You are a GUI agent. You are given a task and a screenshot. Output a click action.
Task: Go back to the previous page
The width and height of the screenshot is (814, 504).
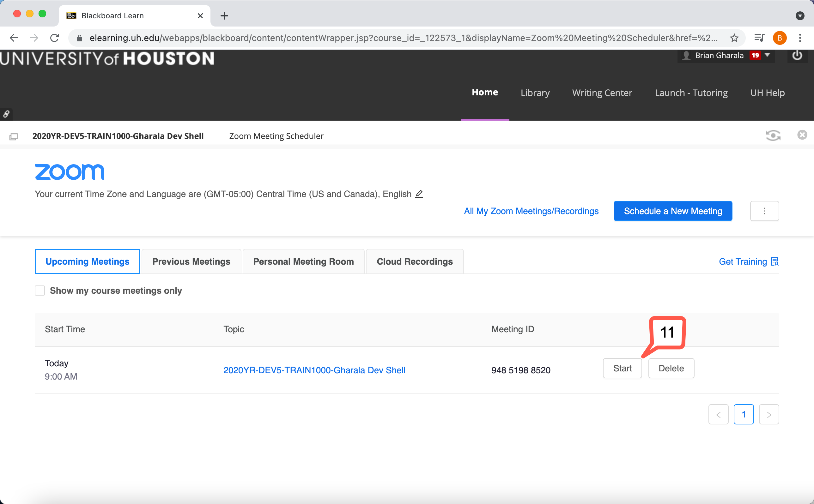click(x=14, y=38)
